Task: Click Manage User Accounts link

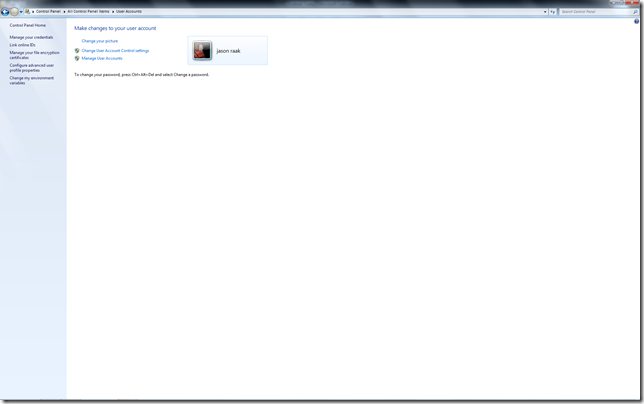Action: tap(102, 58)
